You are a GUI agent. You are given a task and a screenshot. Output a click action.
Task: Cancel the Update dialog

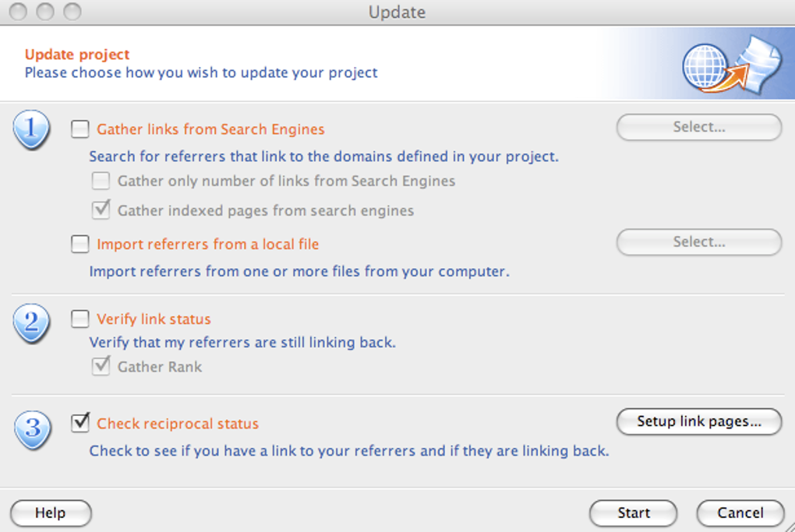click(x=740, y=513)
